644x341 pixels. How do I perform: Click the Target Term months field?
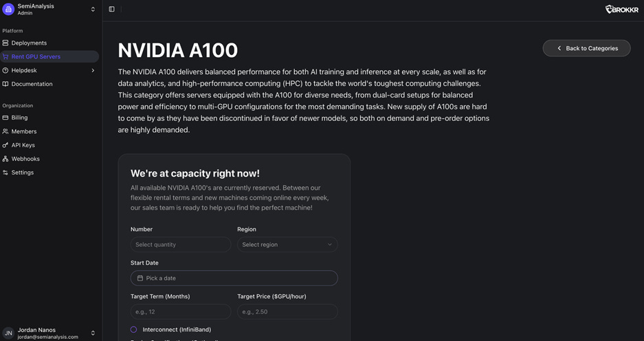pyautogui.click(x=181, y=312)
